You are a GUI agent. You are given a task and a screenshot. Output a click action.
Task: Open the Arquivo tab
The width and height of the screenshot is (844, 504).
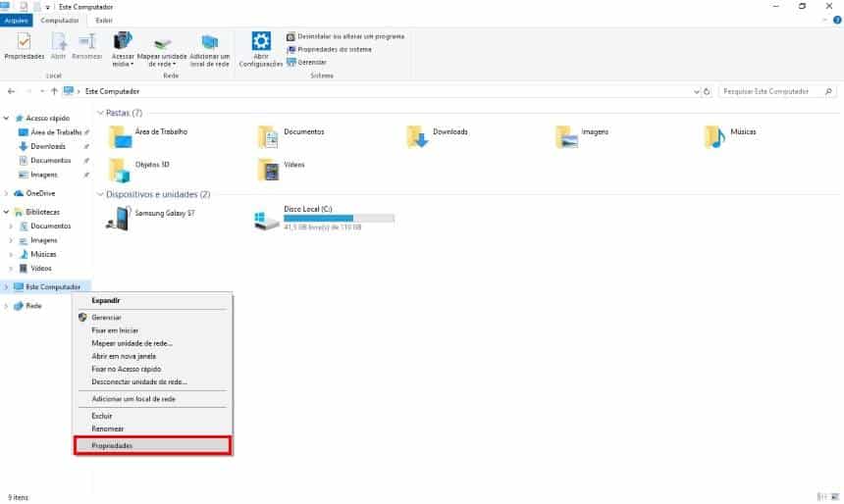pos(16,21)
